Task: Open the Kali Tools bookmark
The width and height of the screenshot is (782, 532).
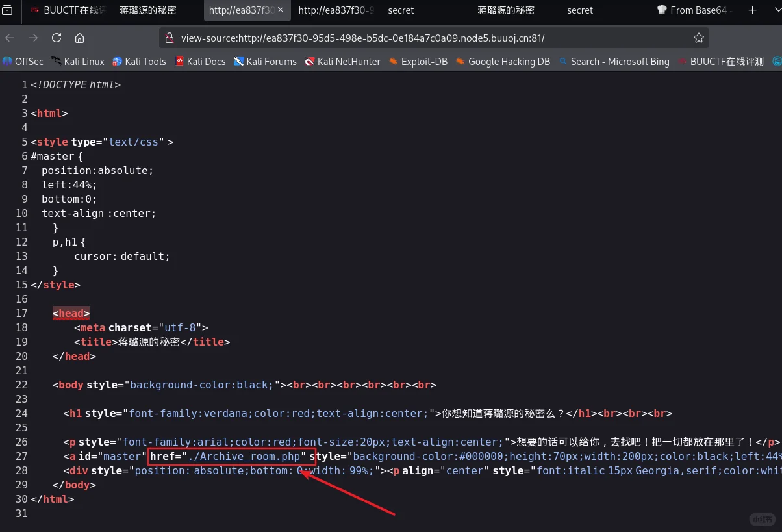Action: (x=139, y=61)
